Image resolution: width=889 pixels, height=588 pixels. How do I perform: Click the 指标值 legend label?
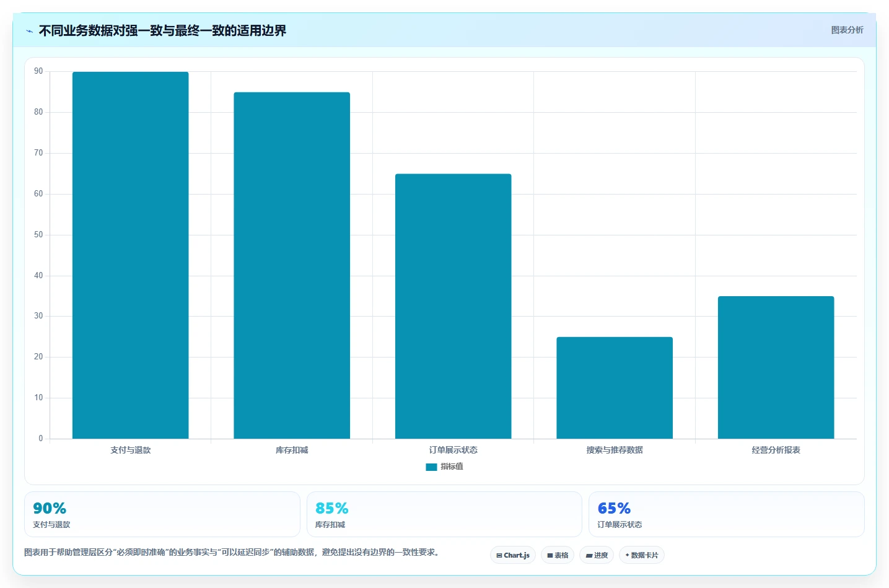coord(452,467)
